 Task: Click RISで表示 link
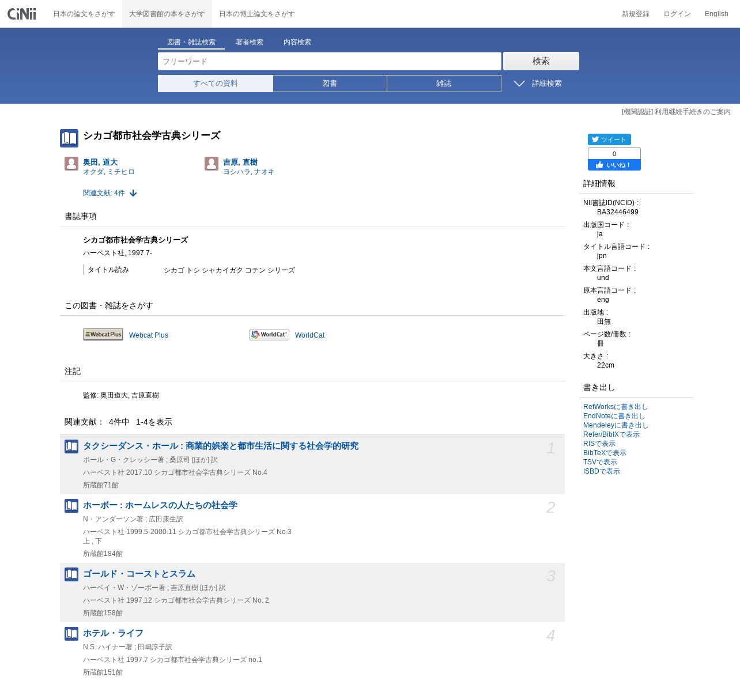(x=599, y=444)
